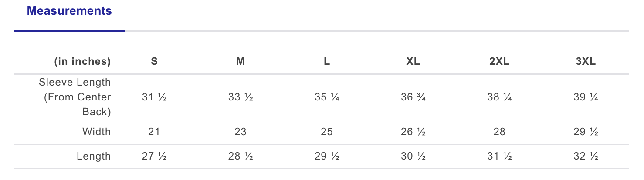
Task: Click the L size column header
Action: [327, 62]
